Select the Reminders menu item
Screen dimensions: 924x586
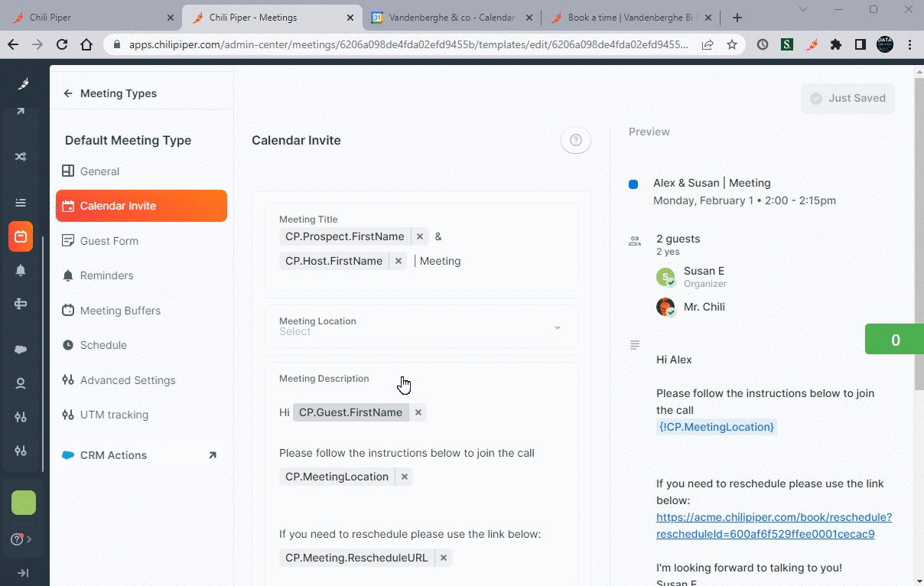coord(106,275)
